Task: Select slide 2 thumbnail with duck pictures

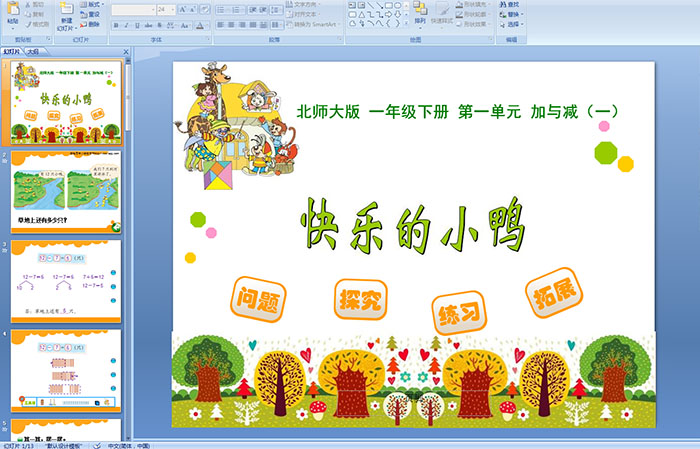Action: coord(66,192)
